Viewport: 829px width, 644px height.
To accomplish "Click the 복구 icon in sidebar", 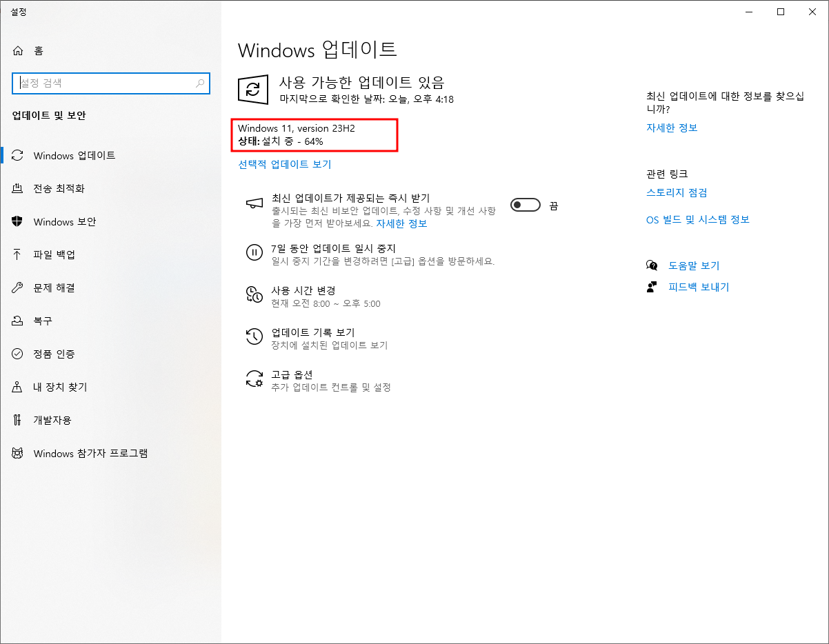I will pos(18,321).
